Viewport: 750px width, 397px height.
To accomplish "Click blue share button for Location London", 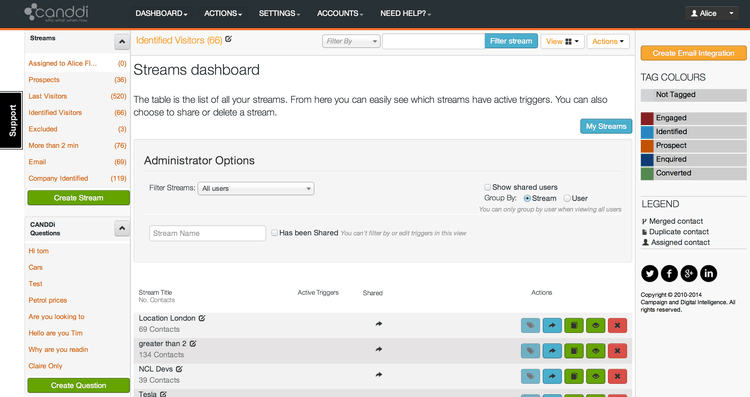I will pos(552,325).
